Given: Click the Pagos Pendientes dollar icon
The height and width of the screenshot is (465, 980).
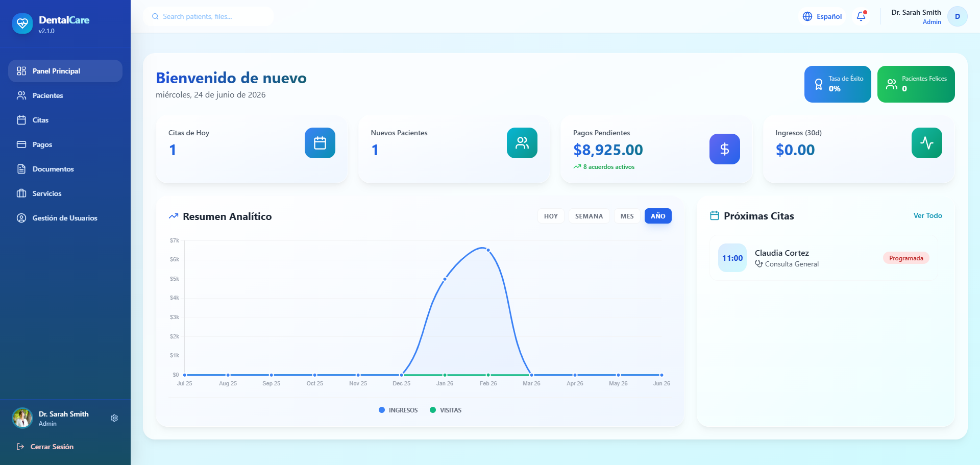Looking at the screenshot, I should [725, 149].
